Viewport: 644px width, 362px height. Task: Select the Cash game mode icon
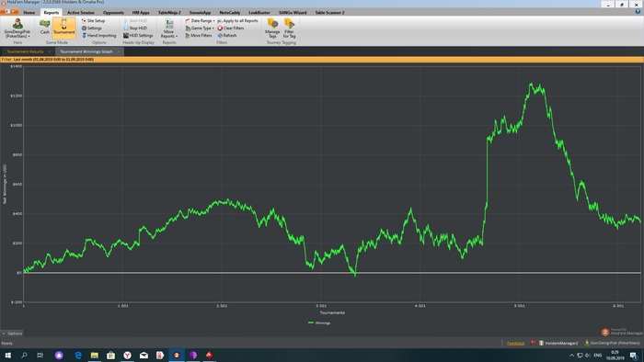click(44, 27)
